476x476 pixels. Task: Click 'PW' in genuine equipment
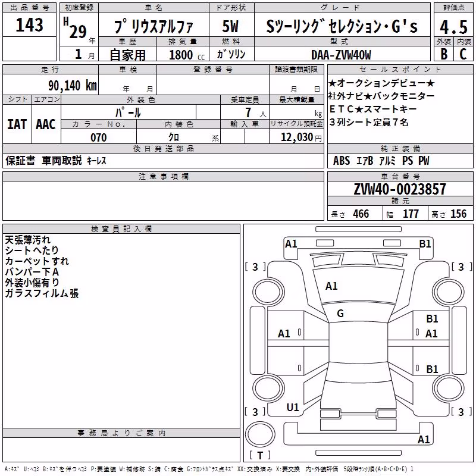(424, 161)
